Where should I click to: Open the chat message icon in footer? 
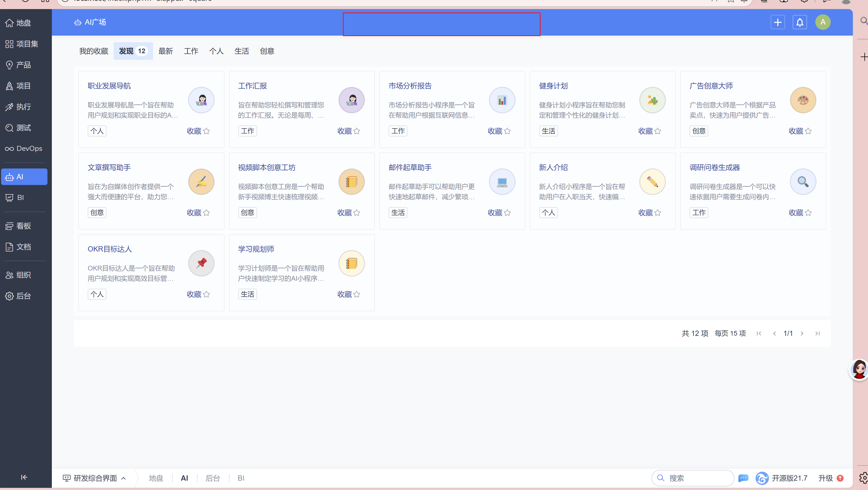743,478
